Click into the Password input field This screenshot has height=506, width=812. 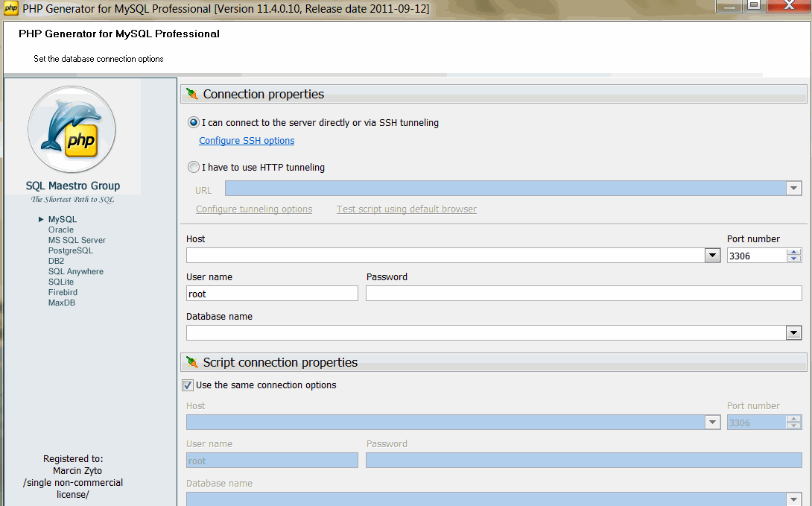point(583,294)
